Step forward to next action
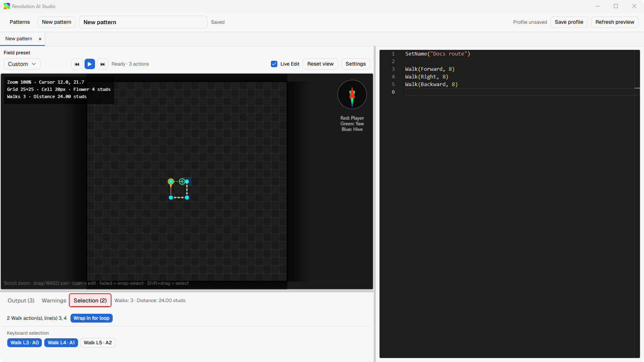644x362 pixels. click(x=103, y=64)
